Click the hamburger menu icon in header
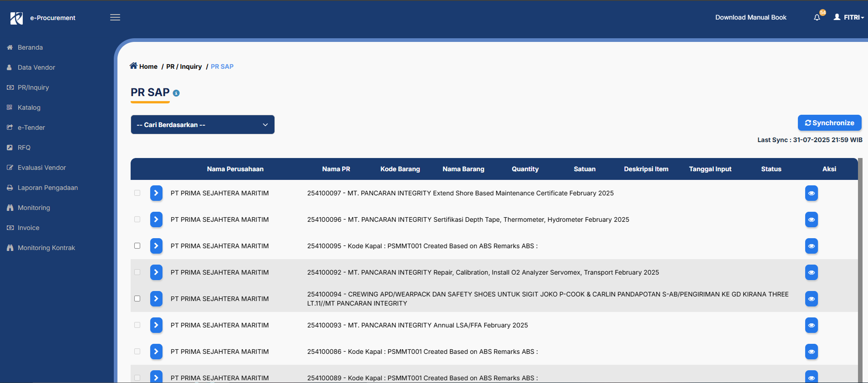This screenshot has height=383, width=868. click(x=115, y=17)
